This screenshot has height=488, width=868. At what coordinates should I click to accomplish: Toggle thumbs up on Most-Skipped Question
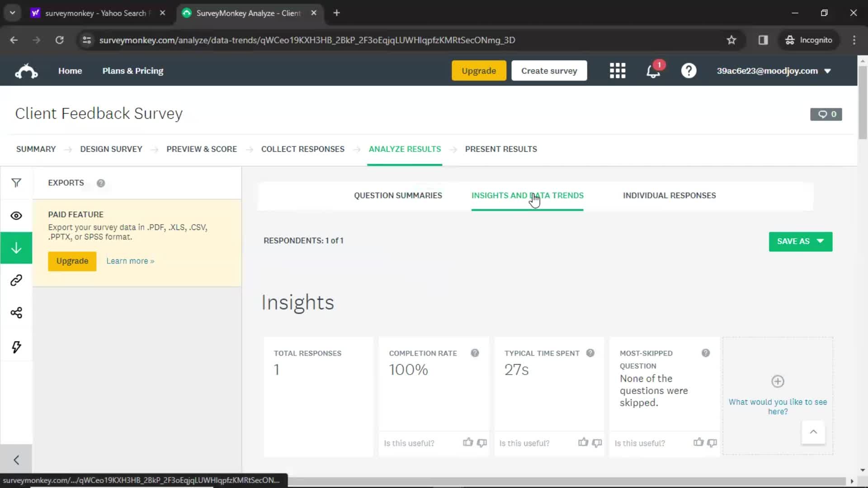click(698, 443)
